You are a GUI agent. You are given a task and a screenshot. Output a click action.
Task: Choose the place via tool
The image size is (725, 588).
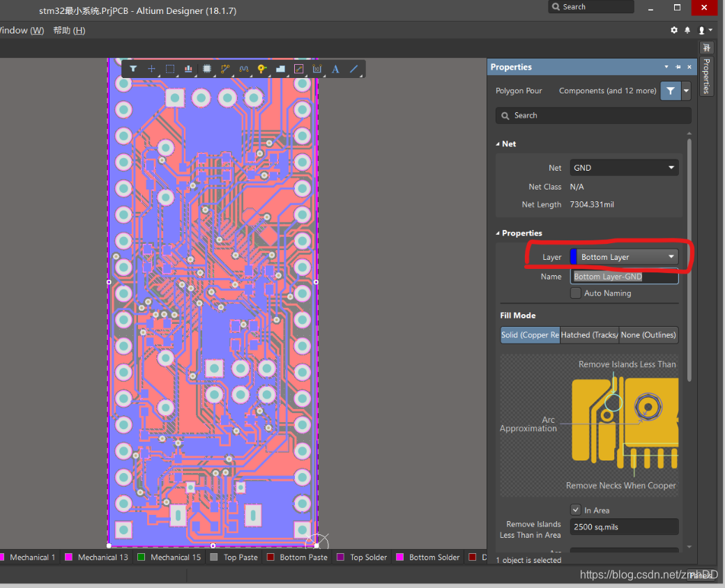(x=261, y=69)
